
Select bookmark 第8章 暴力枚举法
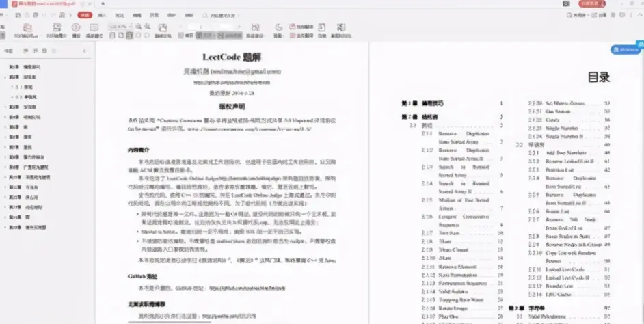click(27, 157)
